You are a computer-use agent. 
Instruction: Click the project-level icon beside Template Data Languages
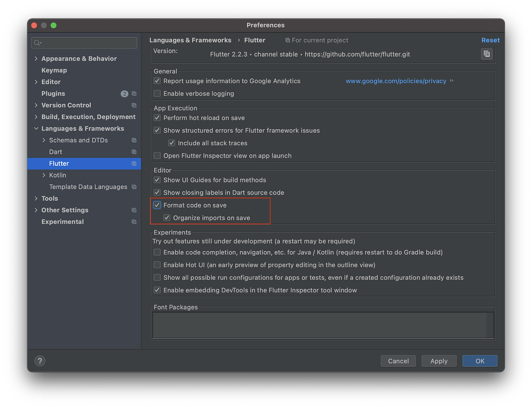tap(134, 187)
